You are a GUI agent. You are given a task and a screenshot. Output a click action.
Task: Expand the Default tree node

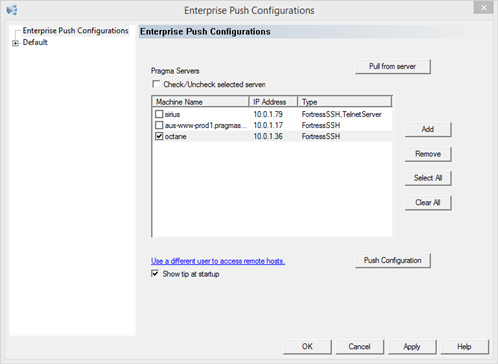[15, 43]
